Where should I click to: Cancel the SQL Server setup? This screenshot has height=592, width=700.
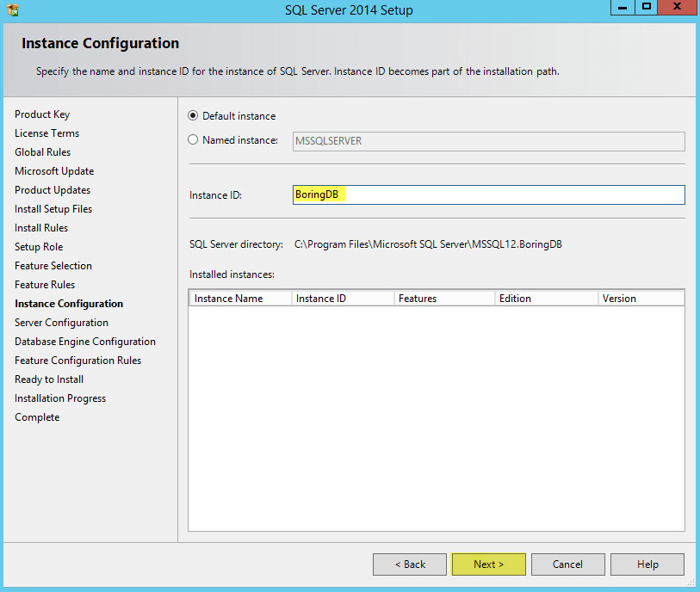tap(568, 564)
